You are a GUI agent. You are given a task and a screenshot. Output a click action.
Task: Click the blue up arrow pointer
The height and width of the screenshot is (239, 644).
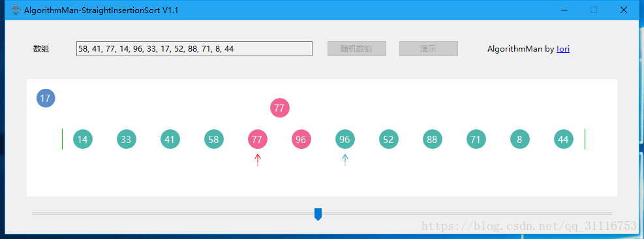[x=345, y=159]
